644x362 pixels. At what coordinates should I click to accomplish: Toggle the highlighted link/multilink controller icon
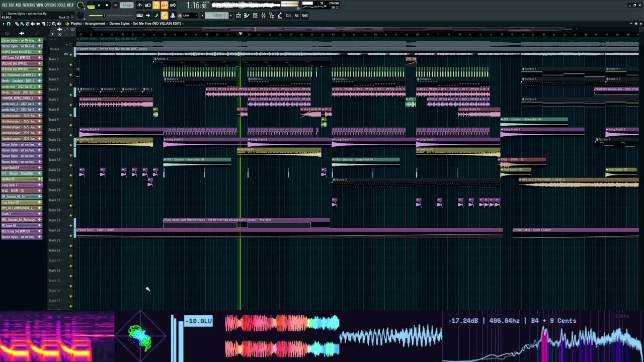164,16
